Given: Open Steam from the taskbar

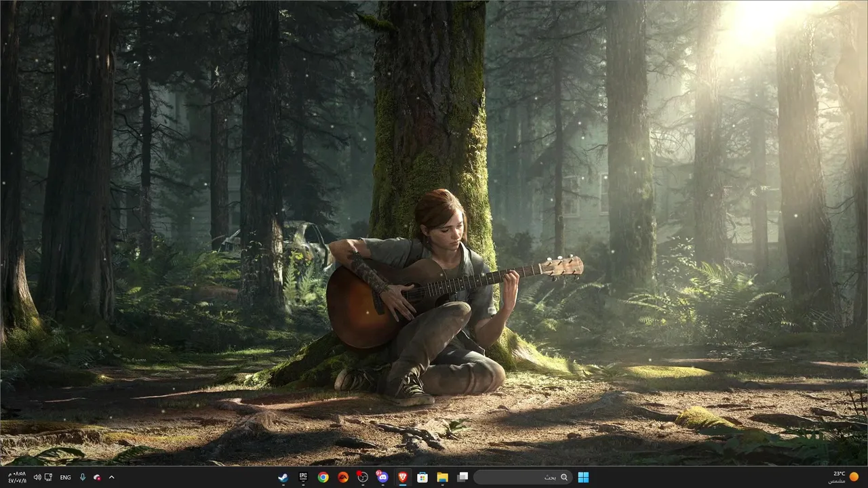Looking at the screenshot, I should 283,477.
